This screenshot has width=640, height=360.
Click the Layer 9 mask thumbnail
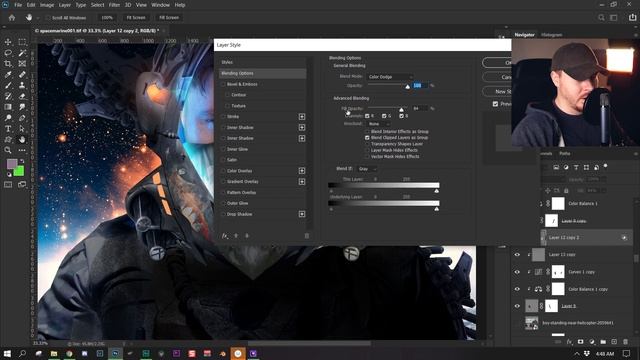pos(551,306)
